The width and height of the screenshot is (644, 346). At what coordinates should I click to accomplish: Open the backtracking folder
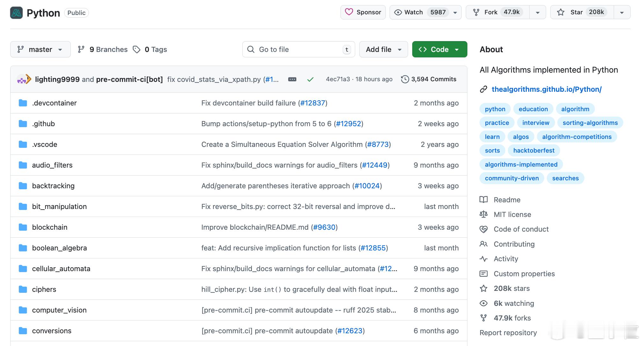pyautogui.click(x=53, y=186)
